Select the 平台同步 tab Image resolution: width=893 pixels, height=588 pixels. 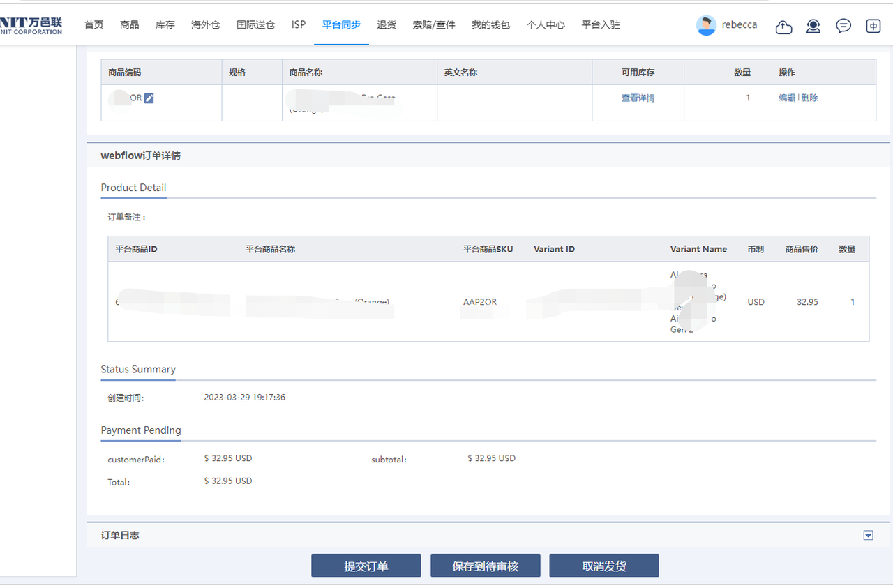tap(342, 24)
